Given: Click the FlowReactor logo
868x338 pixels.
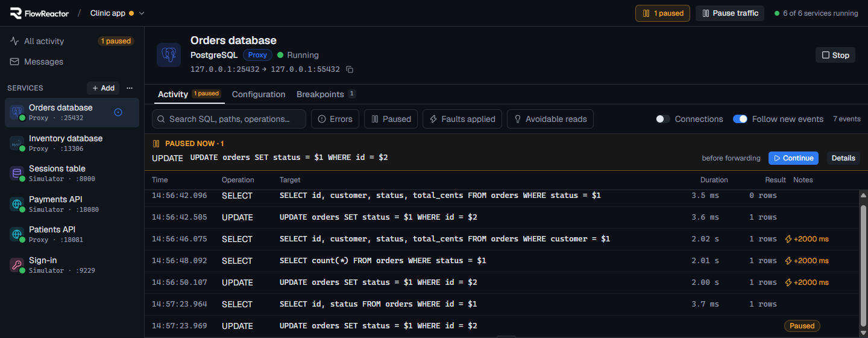Looking at the screenshot, I should [x=40, y=13].
